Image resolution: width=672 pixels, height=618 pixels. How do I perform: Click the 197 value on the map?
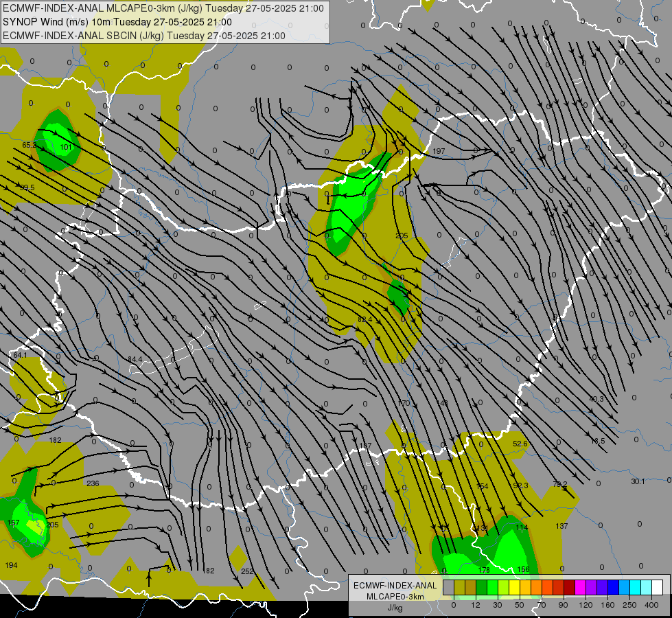pos(439,151)
